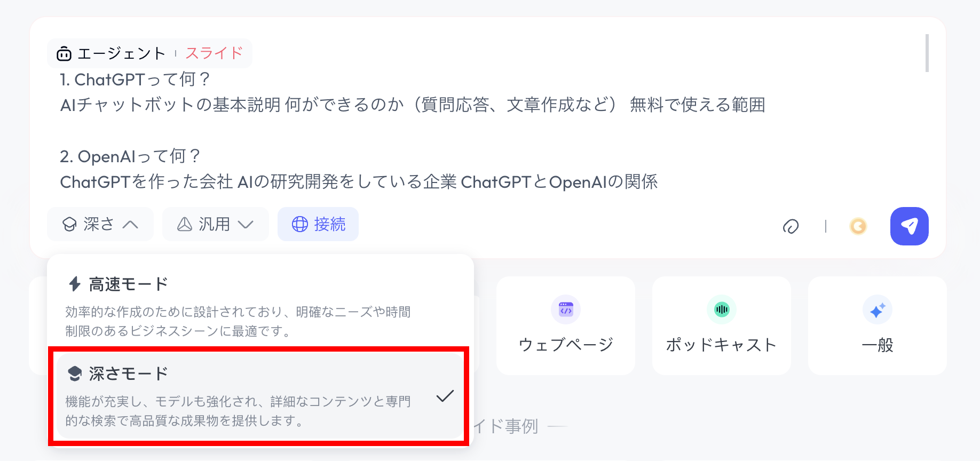Select the checked 深さモード option
This screenshot has width=980, height=461.
coord(260,396)
